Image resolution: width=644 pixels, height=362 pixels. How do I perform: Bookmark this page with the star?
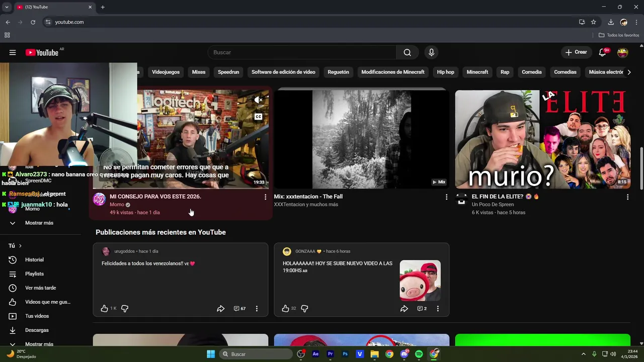[594, 22]
